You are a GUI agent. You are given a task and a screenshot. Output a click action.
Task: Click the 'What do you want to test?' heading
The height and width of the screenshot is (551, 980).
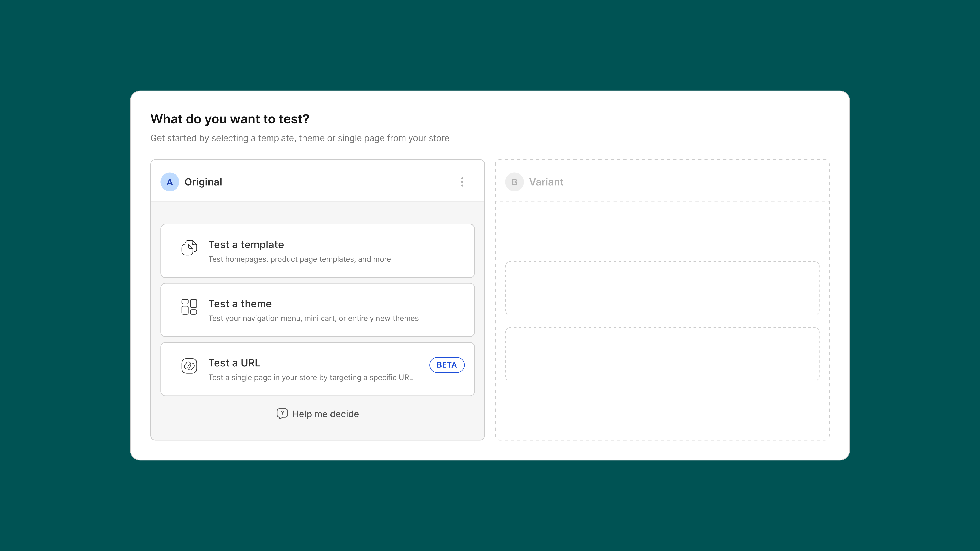click(230, 119)
